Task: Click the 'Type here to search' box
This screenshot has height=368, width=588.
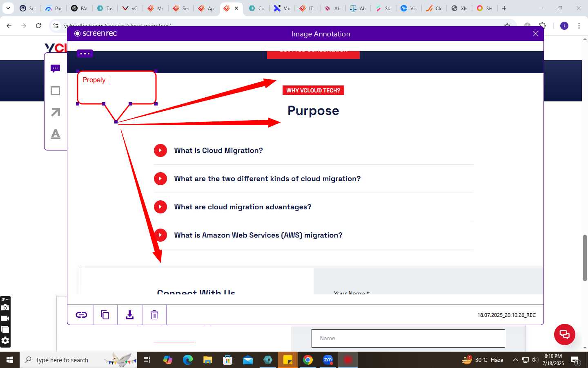Action: [78, 360]
